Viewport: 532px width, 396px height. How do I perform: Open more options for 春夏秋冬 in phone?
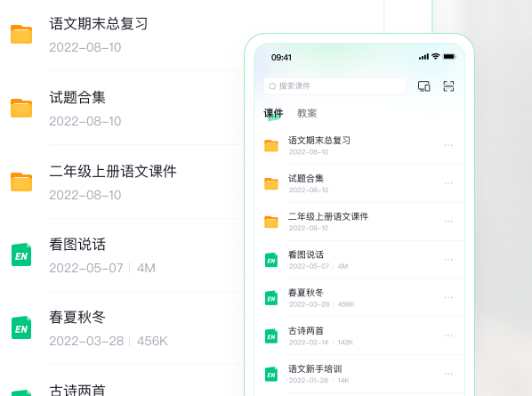coord(448,297)
